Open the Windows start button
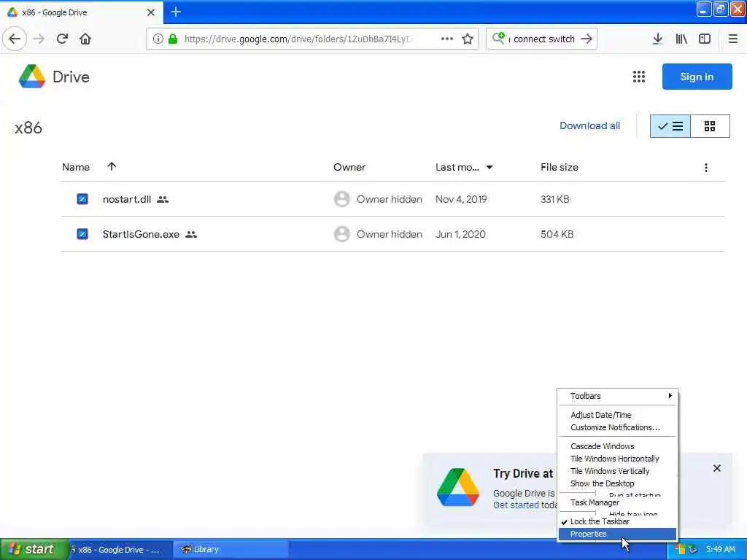The image size is (747, 560). click(x=34, y=549)
